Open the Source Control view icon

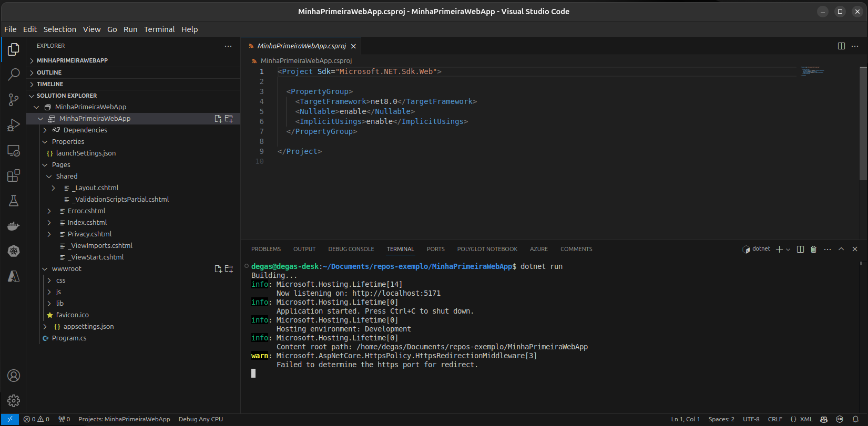(14, 100)
